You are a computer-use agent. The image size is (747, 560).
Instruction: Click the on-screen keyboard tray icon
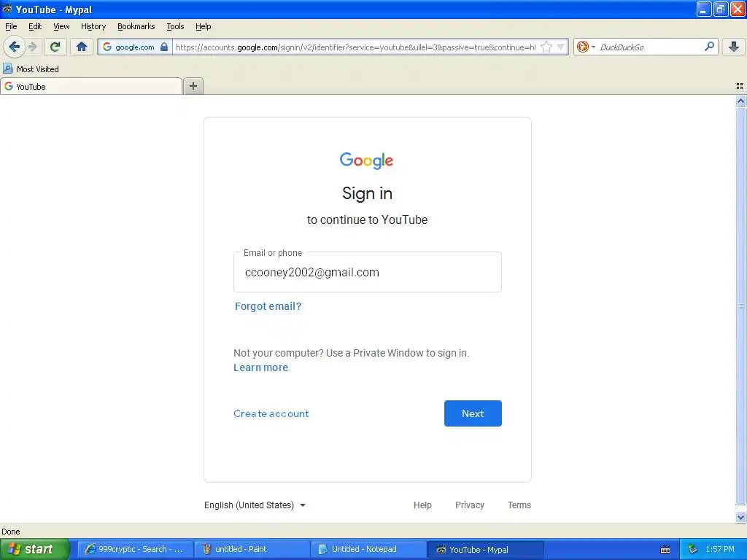[665, 550]
